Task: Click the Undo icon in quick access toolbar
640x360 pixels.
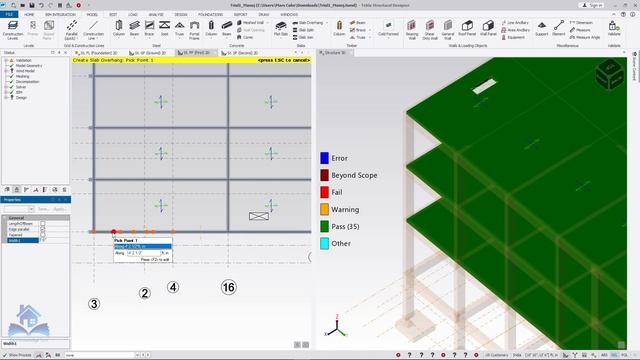Action: (41, 5)
